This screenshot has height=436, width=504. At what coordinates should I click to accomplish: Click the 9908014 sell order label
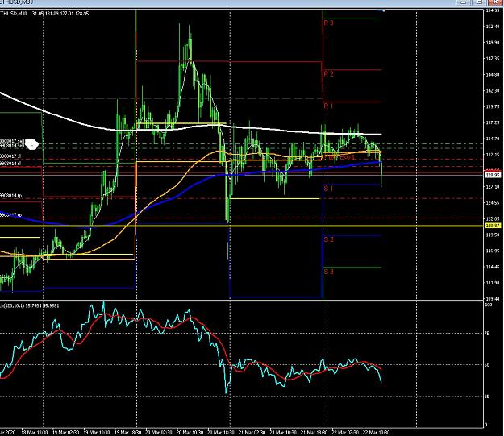[12, 146]
